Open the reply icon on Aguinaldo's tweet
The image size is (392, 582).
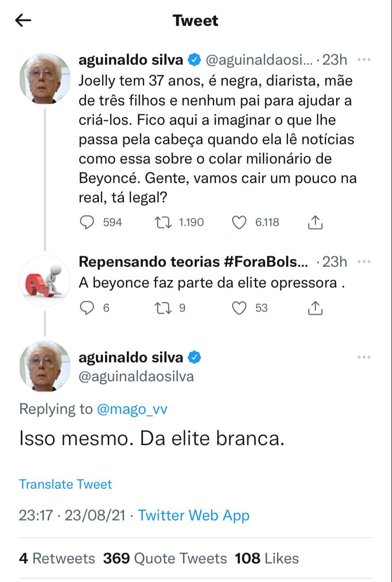87,222
